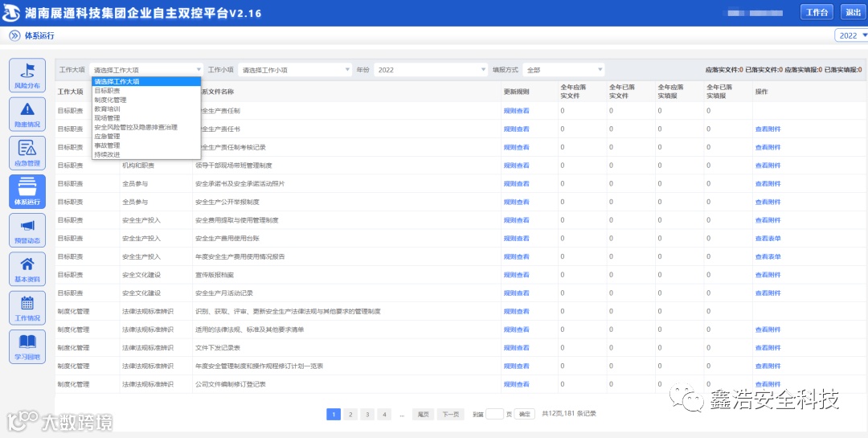
Task: Select 识别、获取、评审 management system row text
Action: coord(288,312)
